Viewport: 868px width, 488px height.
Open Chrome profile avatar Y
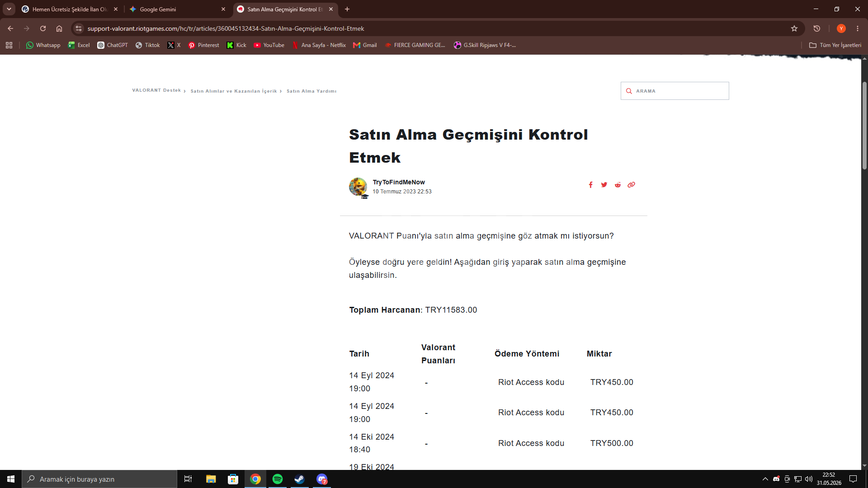[841, 28]
